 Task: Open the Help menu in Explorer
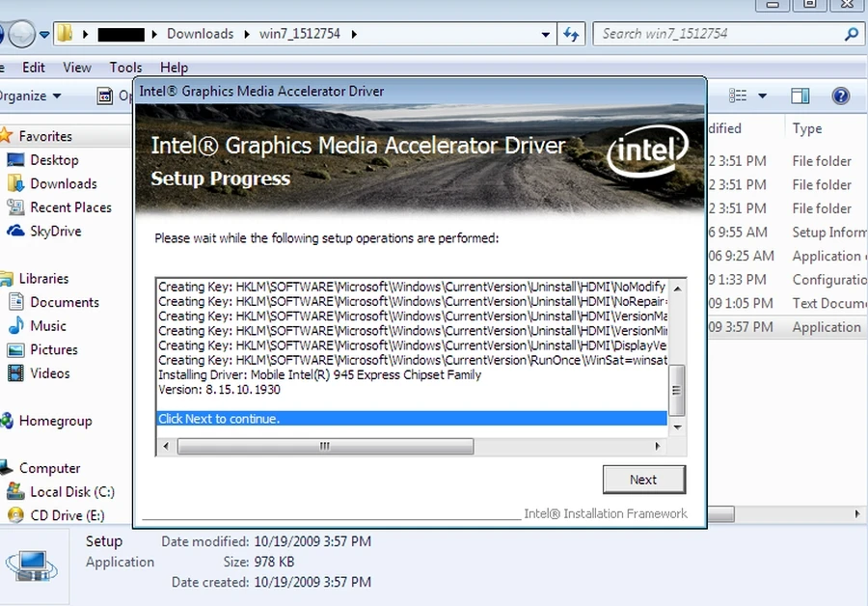pyautogui.click(x=174, y=68)
